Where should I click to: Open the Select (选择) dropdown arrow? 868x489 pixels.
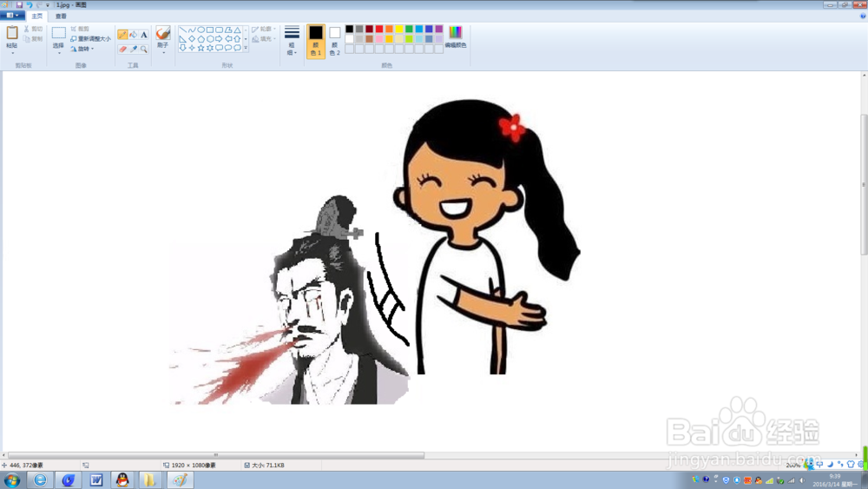(x=59, y=53)
